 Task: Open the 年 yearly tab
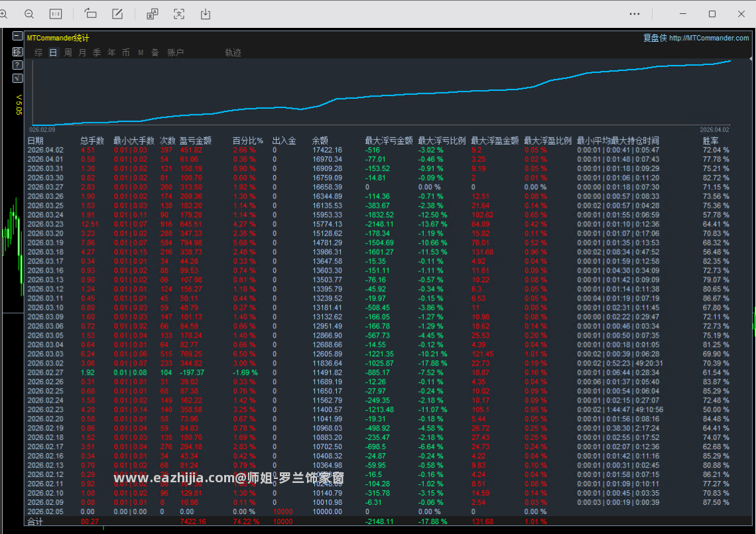pyautogui.click(x=111, y=52)
